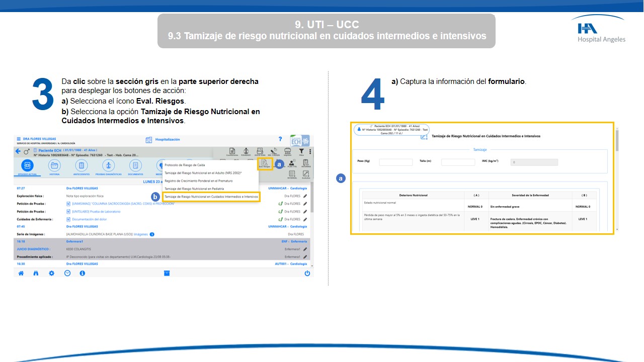This screenshot has width=644, height=362.
Task: Select Protocolo de Riesgo de Caída option
Action: click(x=185, y=165)
